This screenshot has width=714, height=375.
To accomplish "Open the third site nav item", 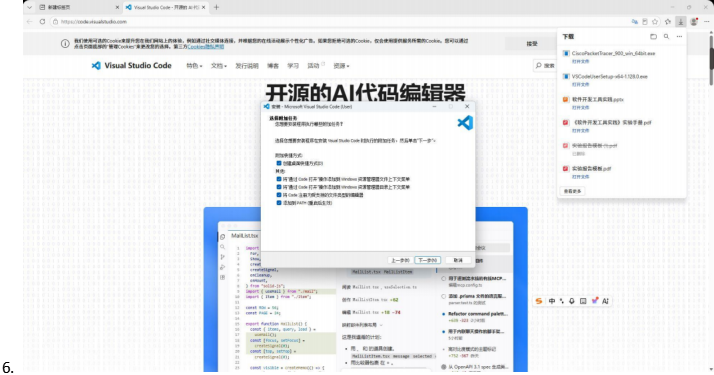I will (x=247, y=66).
